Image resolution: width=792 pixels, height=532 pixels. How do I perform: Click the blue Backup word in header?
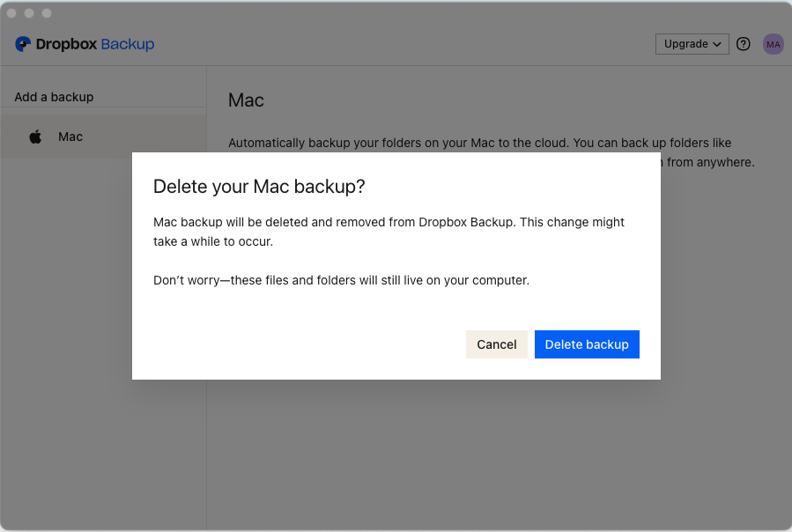pyautogui.click(x=128, y=44)
